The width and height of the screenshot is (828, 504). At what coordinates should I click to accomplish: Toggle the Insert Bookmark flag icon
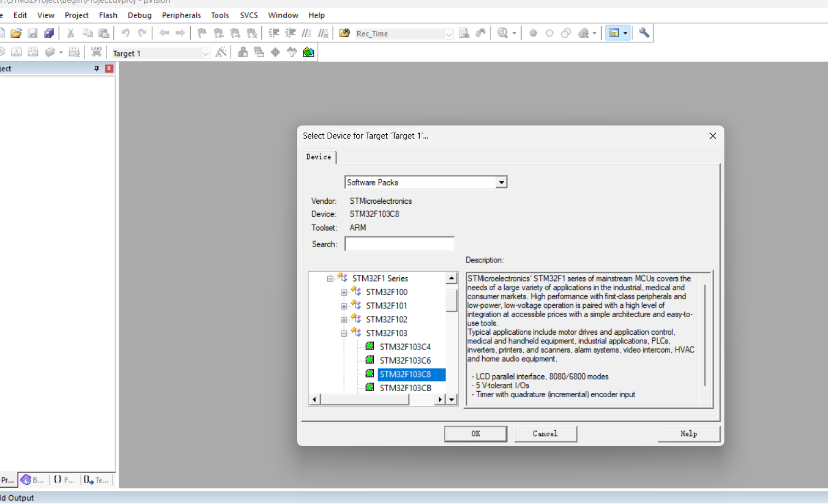pos(202,33)
